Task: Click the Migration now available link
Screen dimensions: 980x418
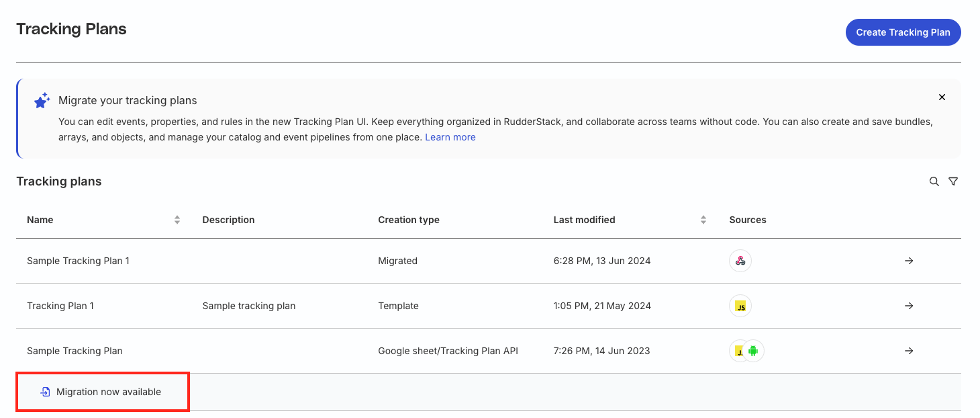Action: [x=109, y=392]
